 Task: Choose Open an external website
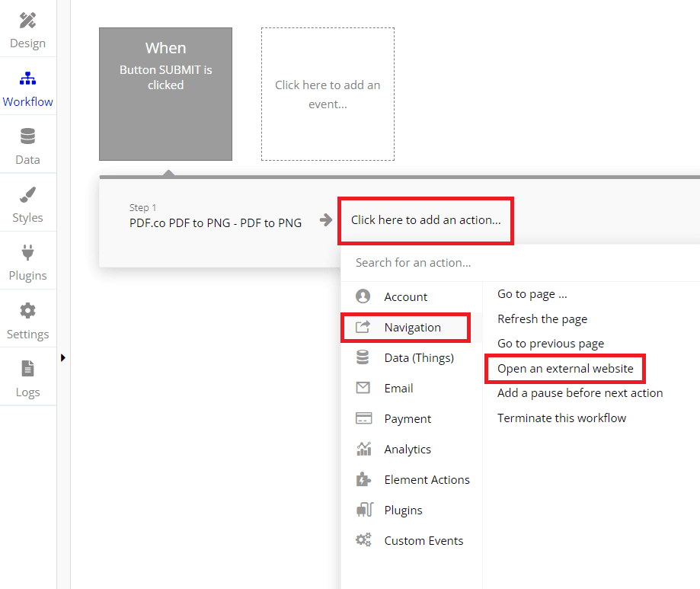565,369
